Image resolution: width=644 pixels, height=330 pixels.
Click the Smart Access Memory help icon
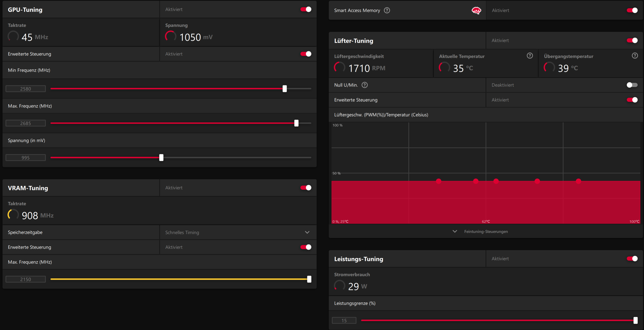click(x=387, y=10)
